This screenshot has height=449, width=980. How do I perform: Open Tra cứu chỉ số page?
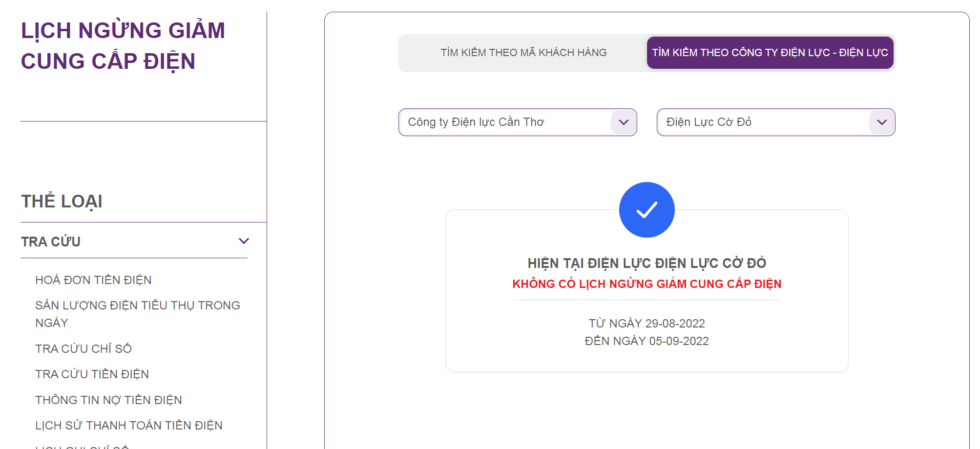83,349
